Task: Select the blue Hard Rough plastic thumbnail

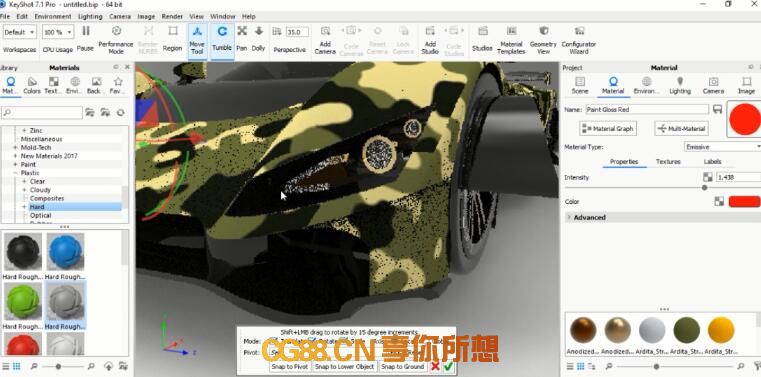Action: tap(66, 252)
